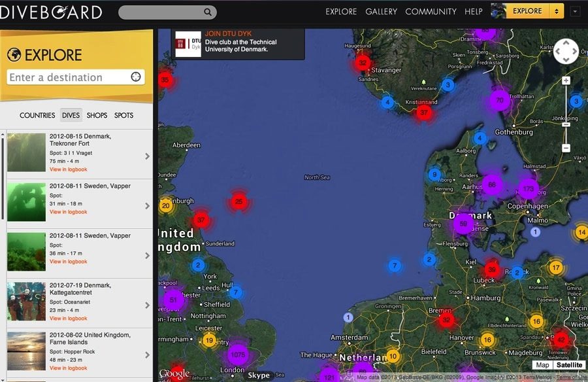
Task: Click the dive list scrollbar
Action: (x=3, y=178)
